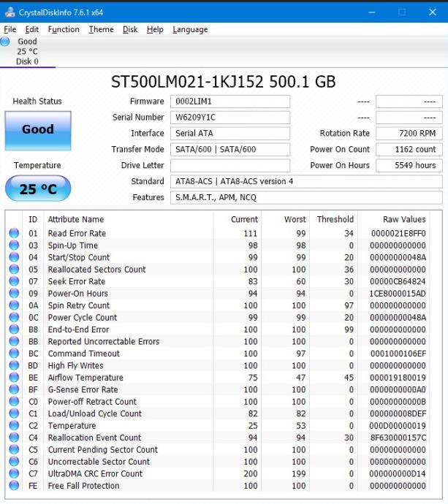Click the Attribute Name column header
This screenshot has width=448, height=504.
[x=129, y=219]
